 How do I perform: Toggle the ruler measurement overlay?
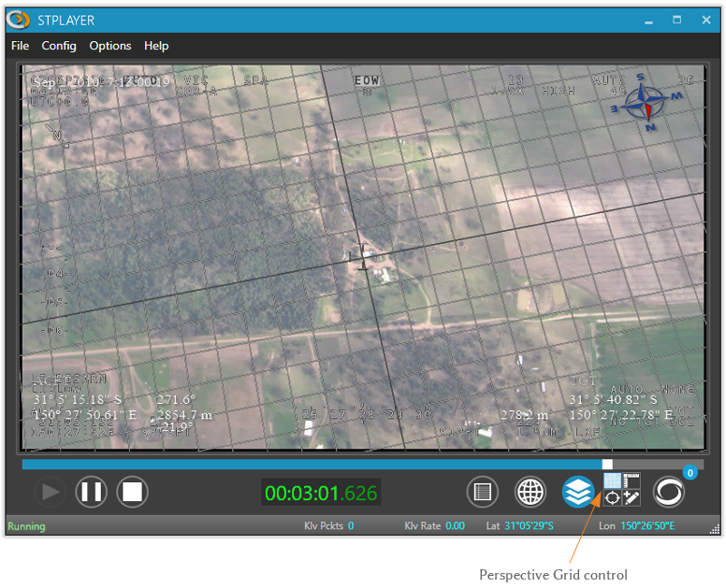632,481
